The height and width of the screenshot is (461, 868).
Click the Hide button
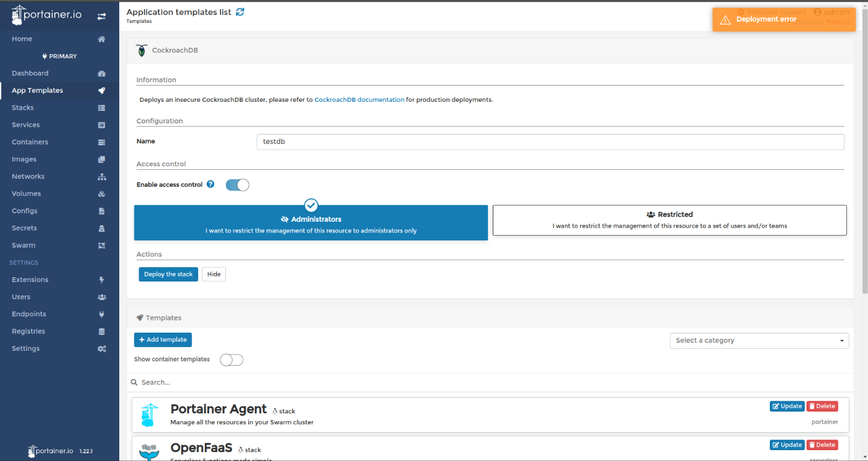pos(214,274)
